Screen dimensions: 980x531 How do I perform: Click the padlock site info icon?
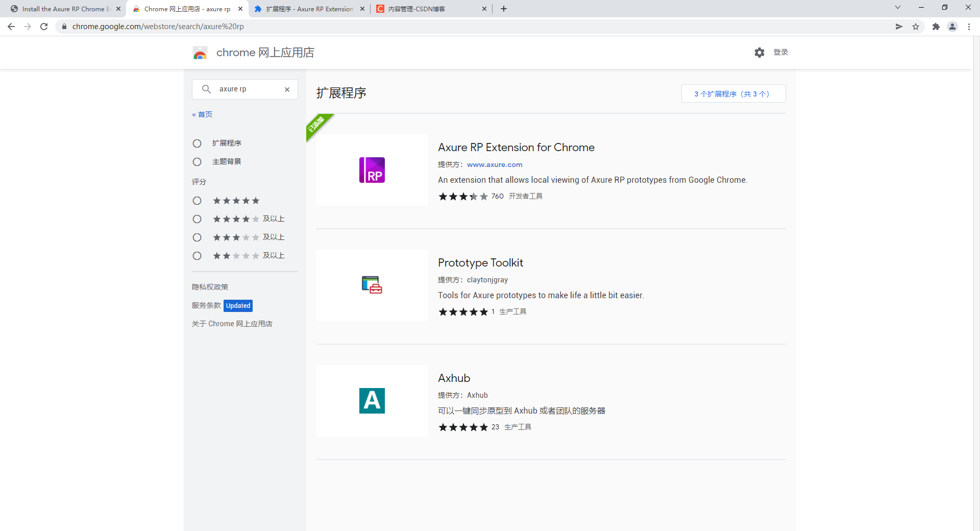pos(64,27)
